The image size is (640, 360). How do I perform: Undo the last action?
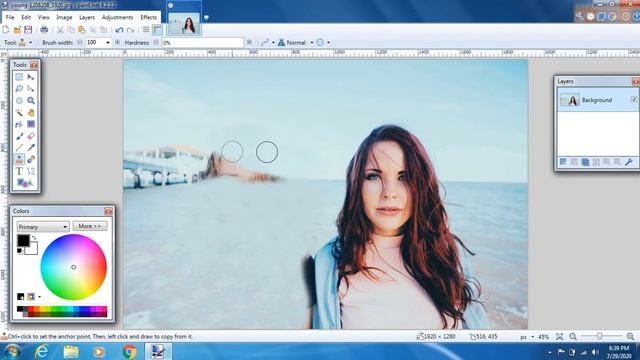pos(119,30)
